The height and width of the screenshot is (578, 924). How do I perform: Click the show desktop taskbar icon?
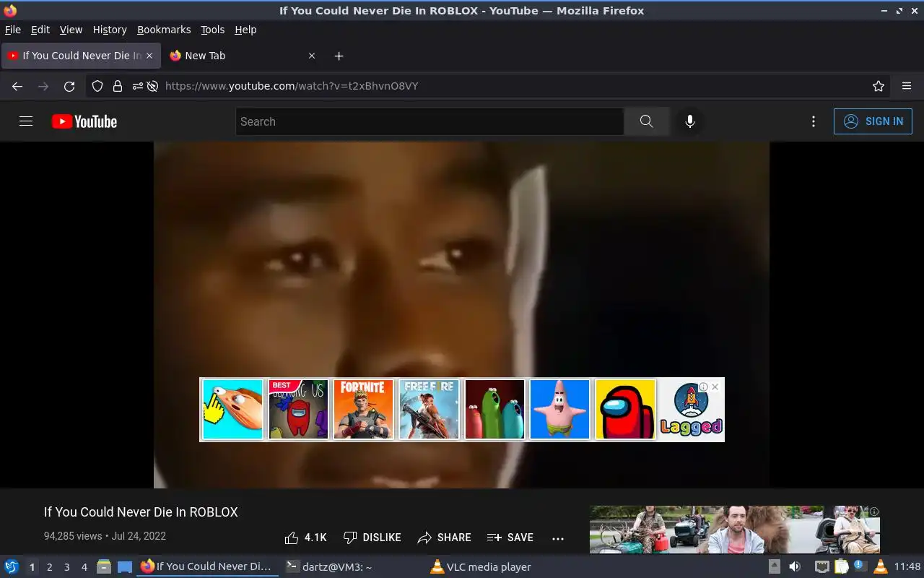click(x=125, y=567)
